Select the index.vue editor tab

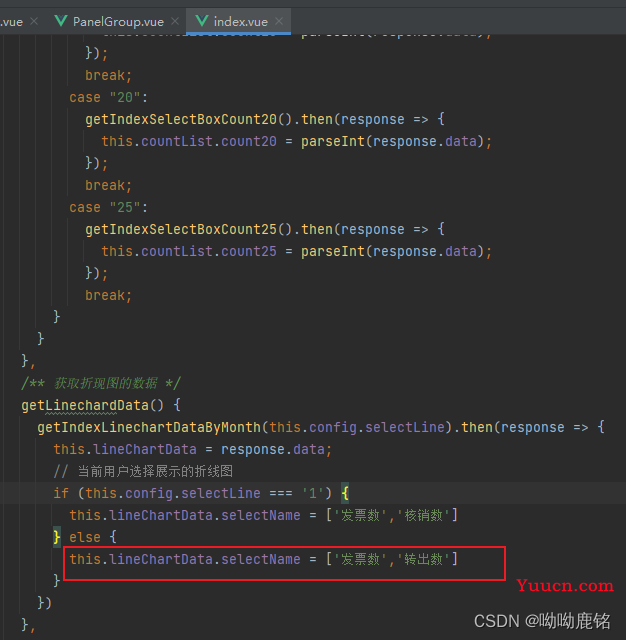(x=240, y=22)
